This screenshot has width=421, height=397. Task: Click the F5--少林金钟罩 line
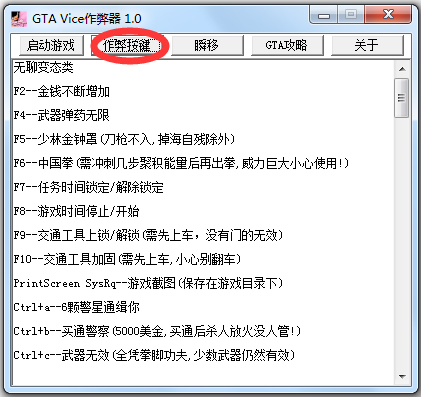124,139
